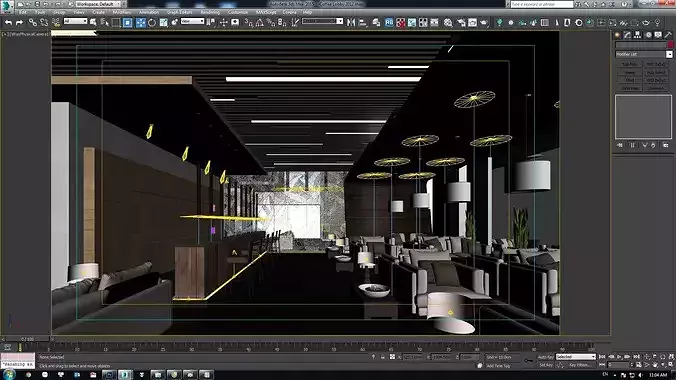Open the Rendered Frame Window icon

pyautogui.click(x=473, y=22)
